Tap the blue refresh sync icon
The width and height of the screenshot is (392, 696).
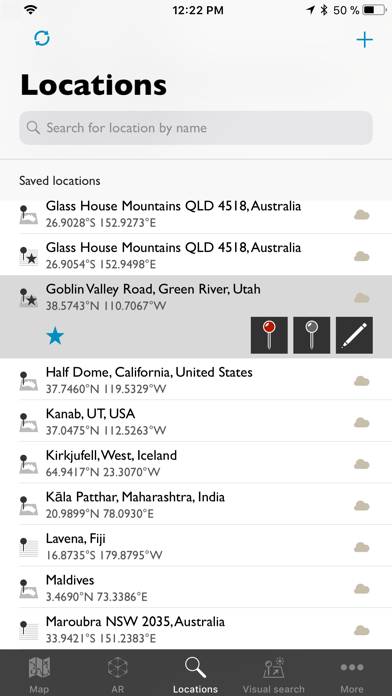[x=42, y=39]
